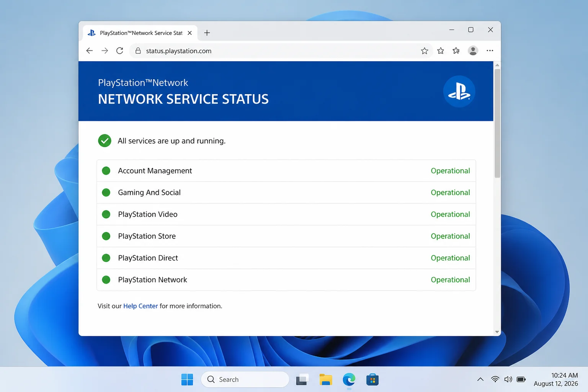Click the PlayStation™Network header subtitle
The height and width of the screenshot is (392, 588).
(143, 83)
